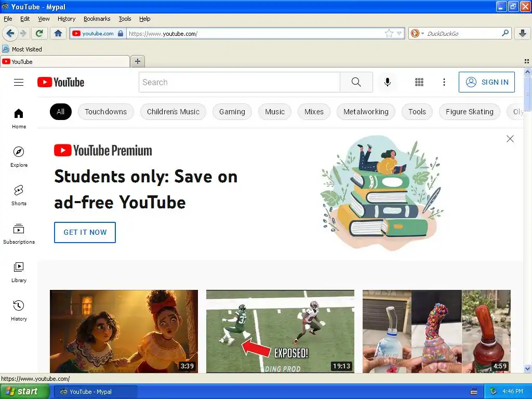Click the page scrollbar down arrow
Screen dimensions: 532x399
tap(527, 368)
